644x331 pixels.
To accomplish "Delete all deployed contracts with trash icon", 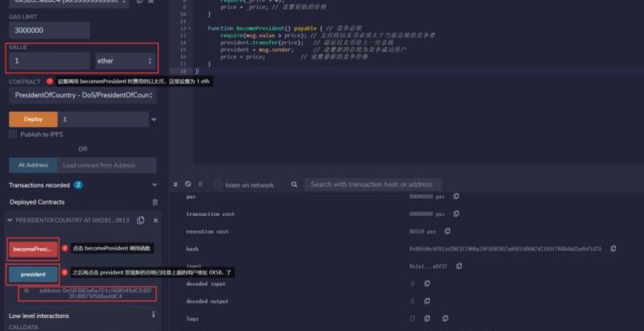I will tap(155, 202).
